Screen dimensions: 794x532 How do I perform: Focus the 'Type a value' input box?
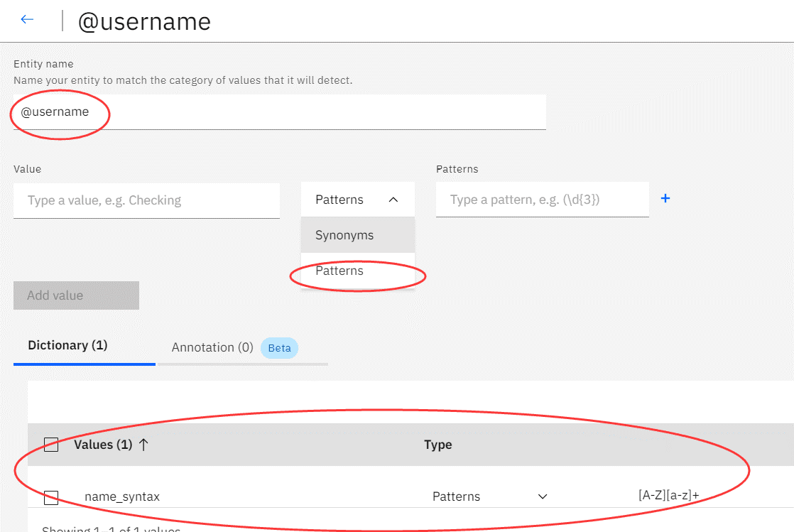[146, 200]
